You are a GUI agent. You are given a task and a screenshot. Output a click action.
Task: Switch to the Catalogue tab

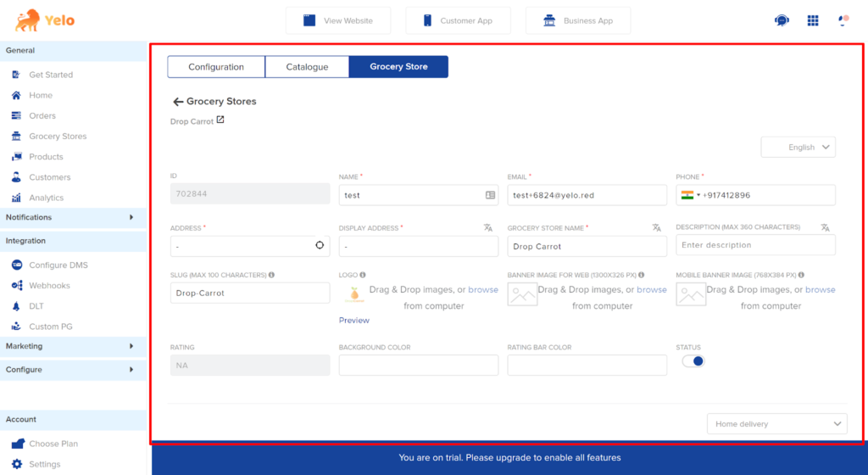(x=307, y=67)
